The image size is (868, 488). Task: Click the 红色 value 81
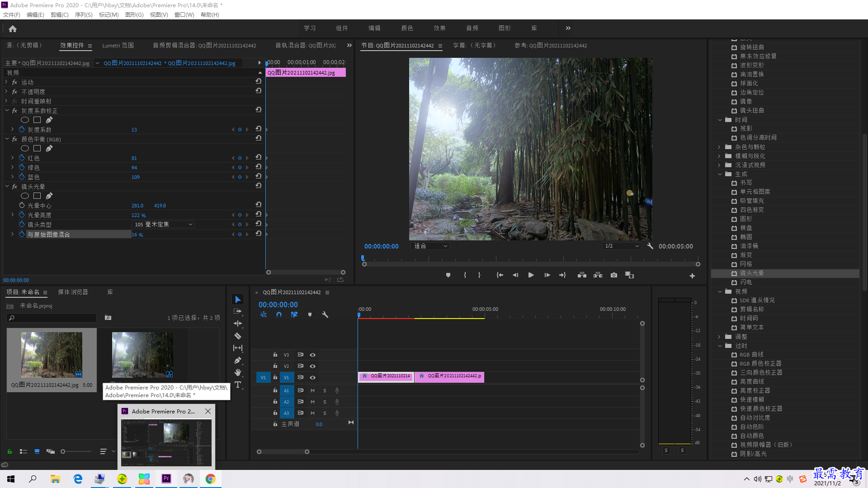pyautogui.click(x=134, y=158)
